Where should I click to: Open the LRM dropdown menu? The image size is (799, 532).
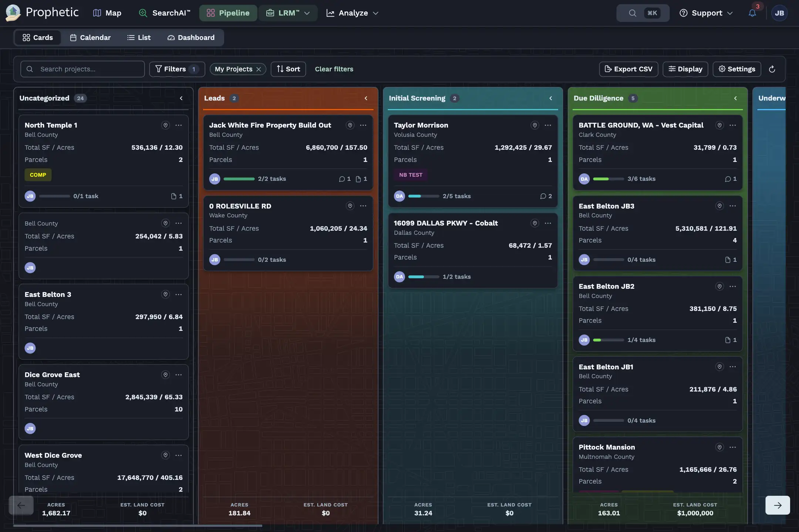288,13
